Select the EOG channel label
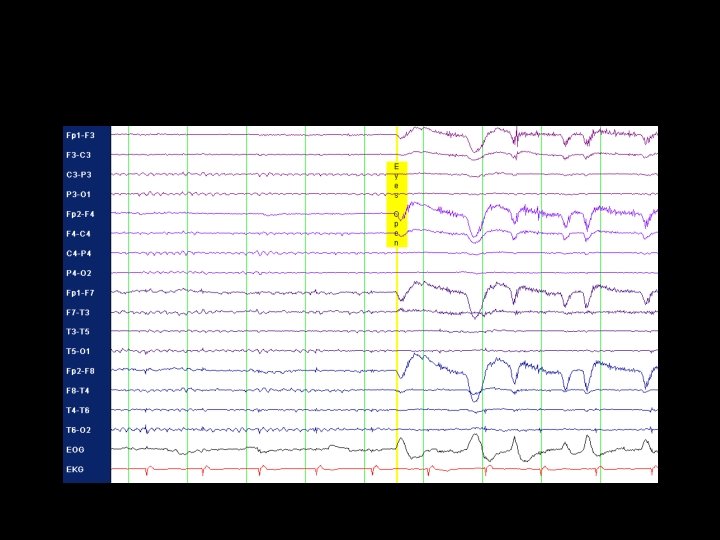Viewport: 720px width, 540px height. [75, 450]
